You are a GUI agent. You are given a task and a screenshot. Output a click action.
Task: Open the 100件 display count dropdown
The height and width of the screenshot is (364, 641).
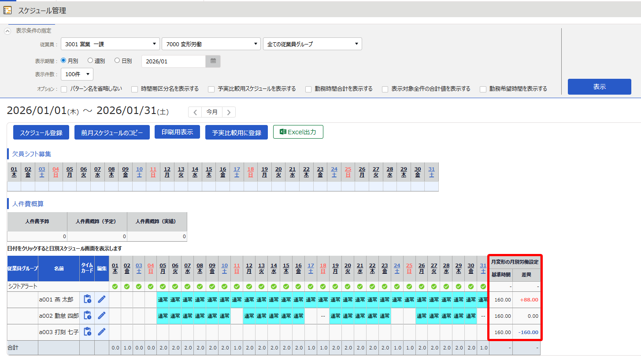point(77,74)
